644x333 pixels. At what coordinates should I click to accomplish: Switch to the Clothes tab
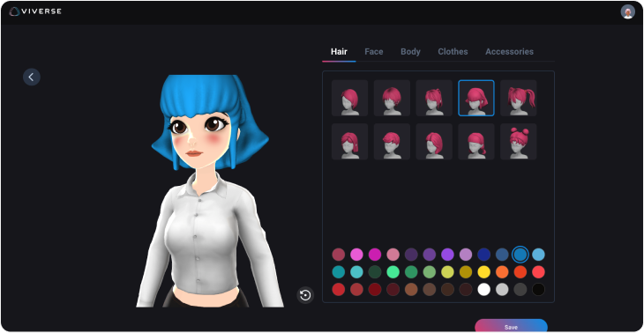[453, 52]
